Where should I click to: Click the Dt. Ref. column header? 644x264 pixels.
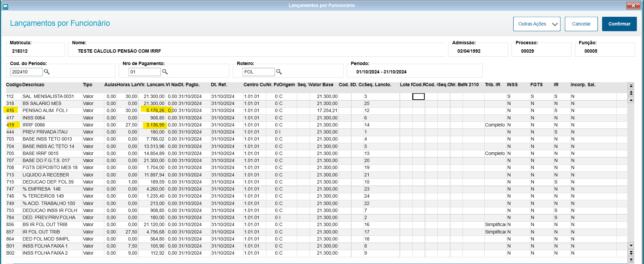point(219,85)
